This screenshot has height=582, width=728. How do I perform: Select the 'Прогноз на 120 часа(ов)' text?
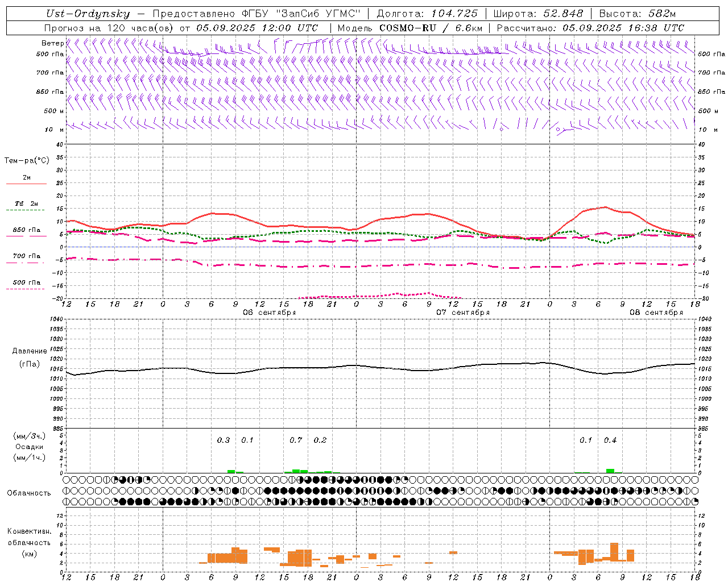109,28
